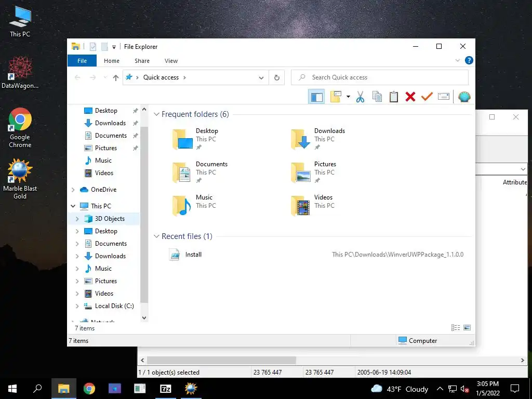The image size is (532, 399).
Task: Click the weather 43°F Cloudy widget
Action: click(x=400, y=389)
